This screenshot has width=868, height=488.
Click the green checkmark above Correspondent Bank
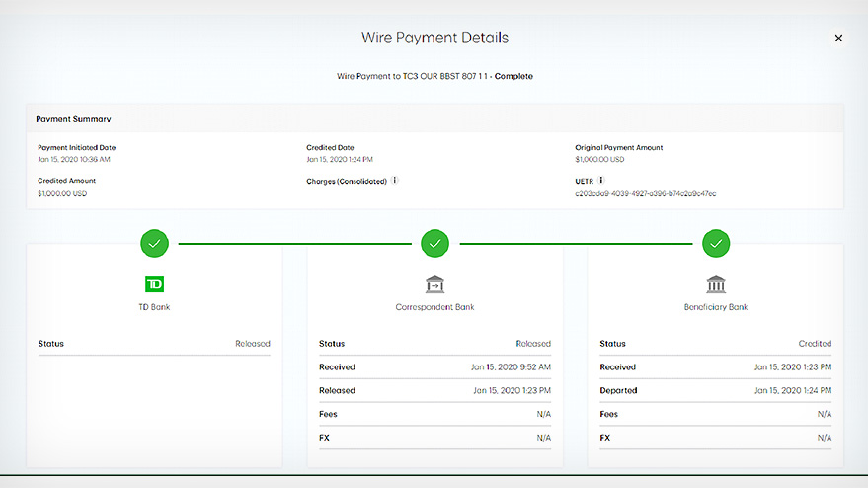click(x=434, y=242)
